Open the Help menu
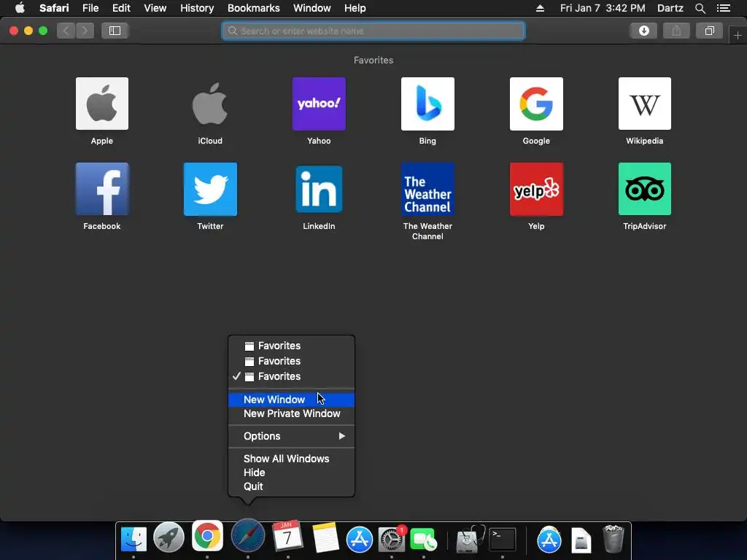The width and height of the screenshot is (747, 560). pyautogui.click(x=355, y=8)
